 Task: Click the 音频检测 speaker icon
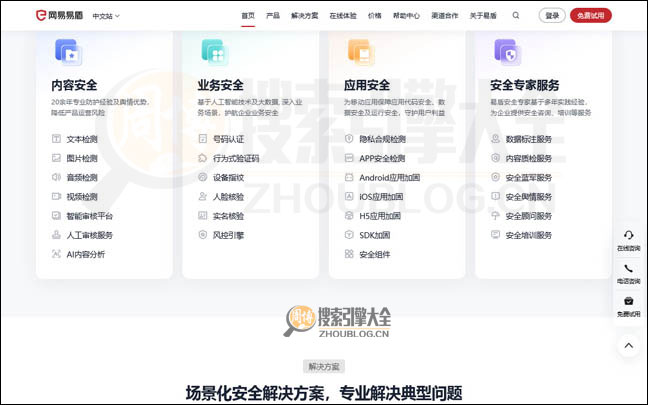(x=56, y=177)
